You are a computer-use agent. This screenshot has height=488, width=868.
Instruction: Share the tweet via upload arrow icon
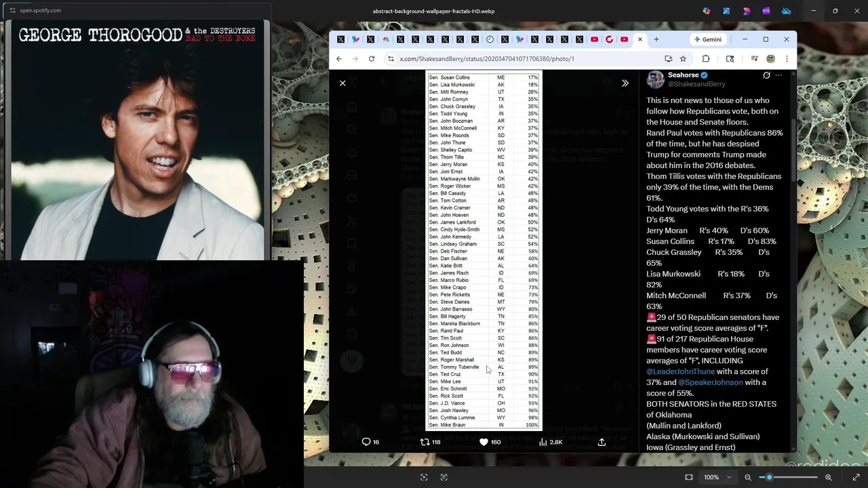coord(601,442)
